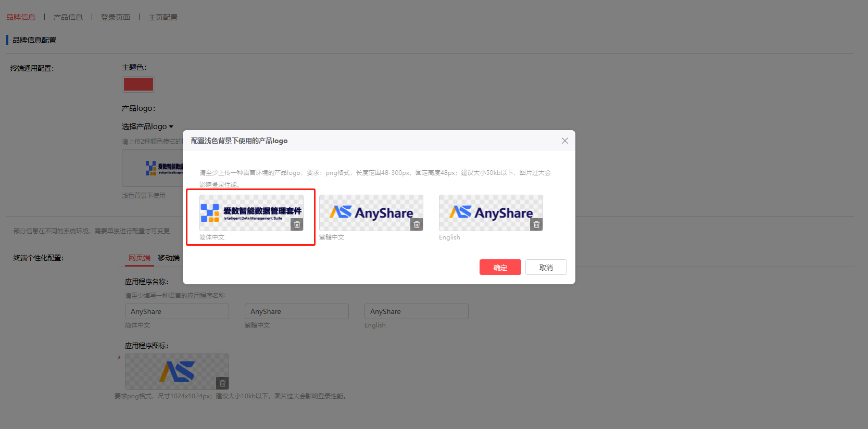Click the 浅色背景下使用 caption

pos(144,196)
